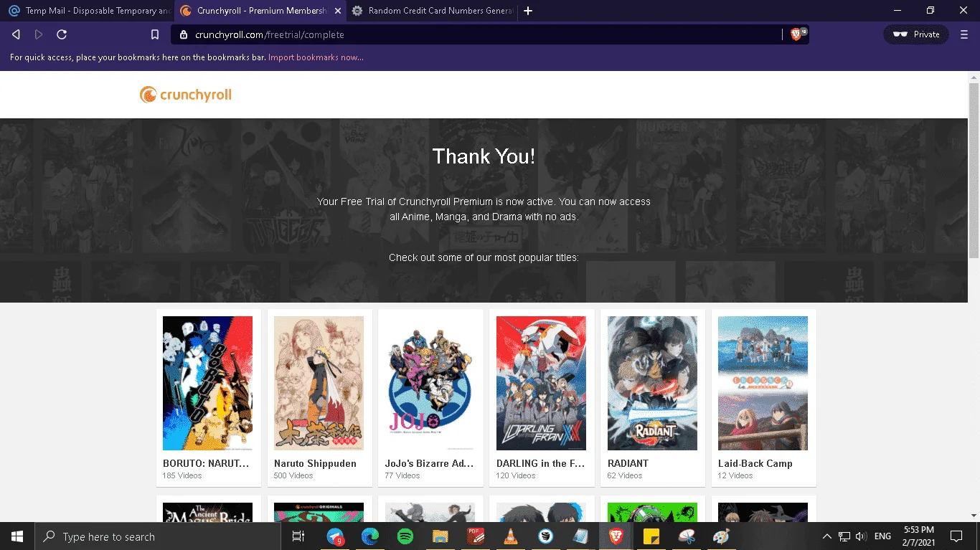The width and height of the screenshot is (980, 550).
Task: Open Naruto Shippuden poster
Action: coord(319,383)
